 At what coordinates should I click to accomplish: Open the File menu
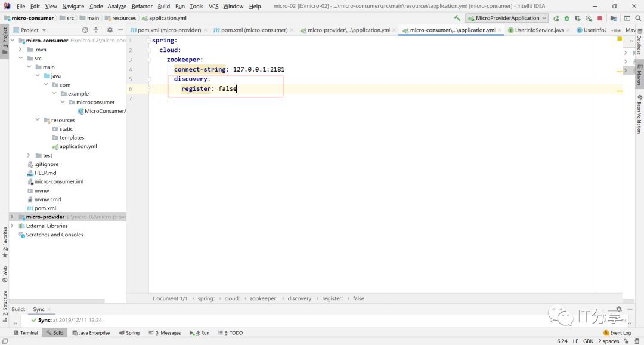pyautogui.click(x=20, y=6)
